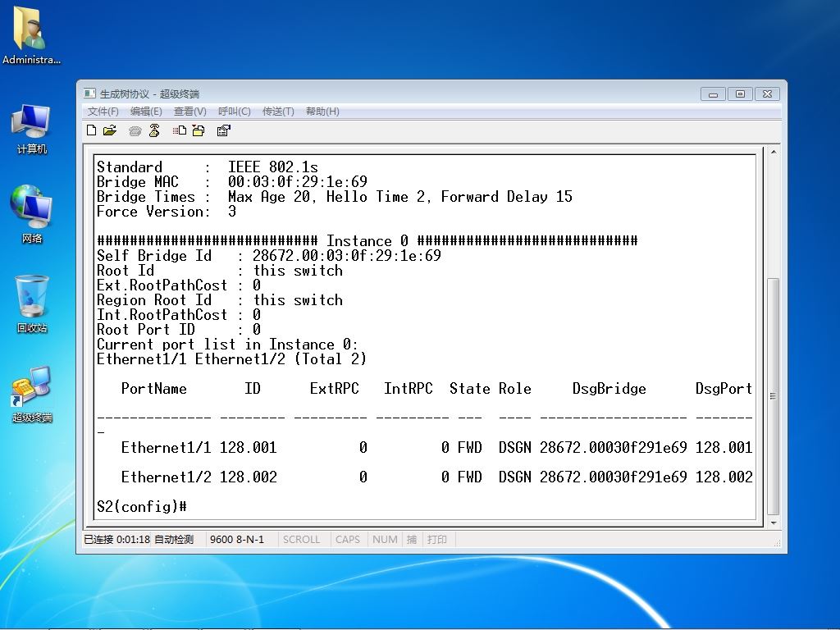Click the DsgBridge column header
The image size is (840, 630).
coord(609,388)
